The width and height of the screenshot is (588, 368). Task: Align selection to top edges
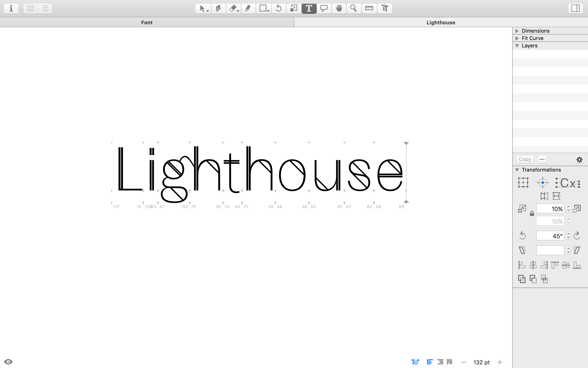tap(555, 265)
